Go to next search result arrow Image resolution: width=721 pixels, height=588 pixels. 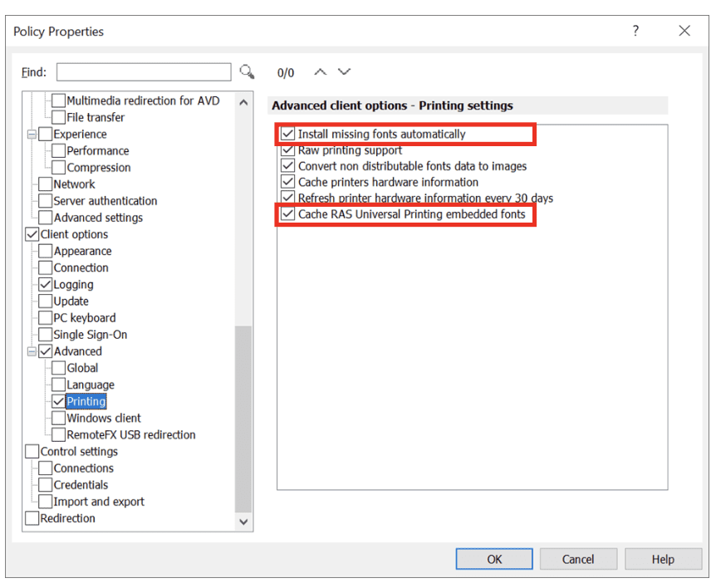(344, 72)
